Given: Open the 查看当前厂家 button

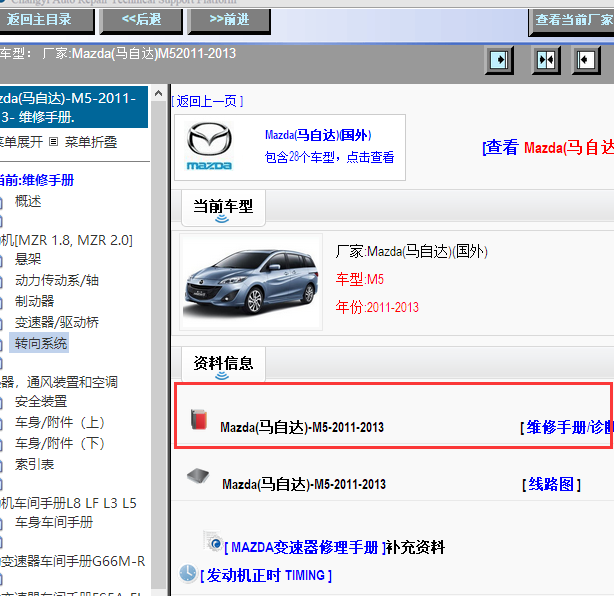Looking at the screenshot, I should pyautogui.click(x=572, y=21).
